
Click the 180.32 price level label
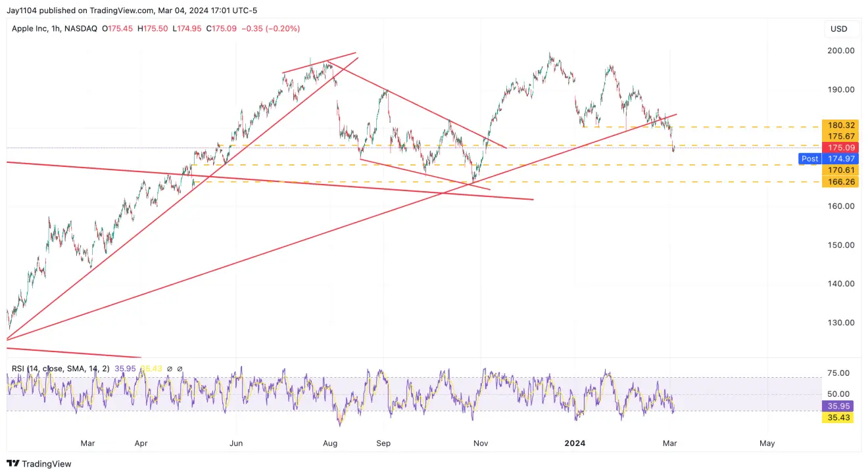coord(840,125)
